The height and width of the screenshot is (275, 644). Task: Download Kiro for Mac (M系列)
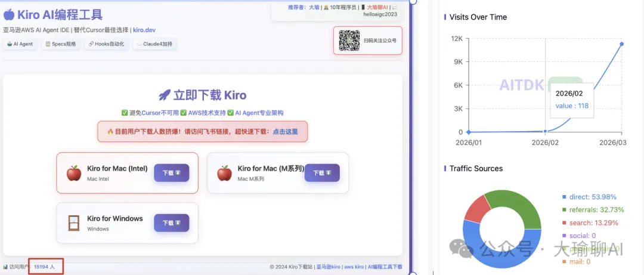click(322, 173)
